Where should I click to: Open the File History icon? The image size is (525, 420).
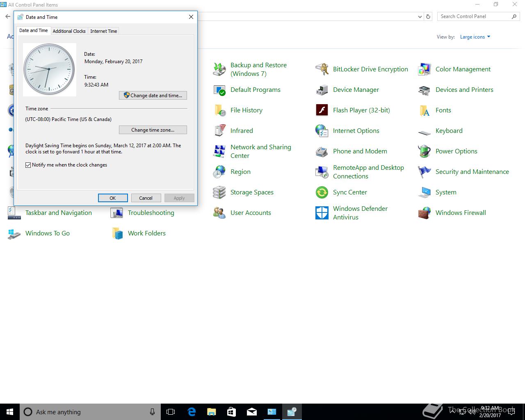click(x=219, y=110)
